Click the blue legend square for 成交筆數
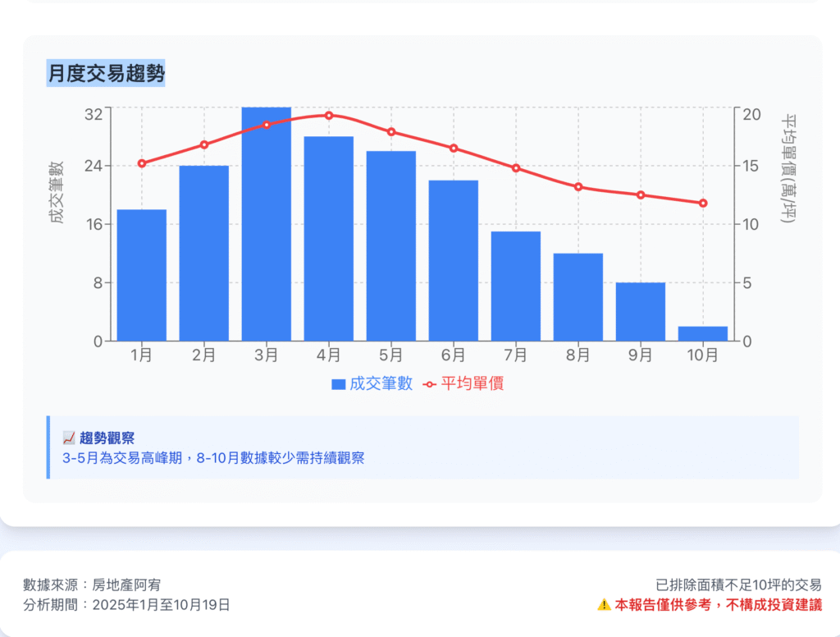The image size is (840, 637). pyautogui.click(x=340, y=383)
